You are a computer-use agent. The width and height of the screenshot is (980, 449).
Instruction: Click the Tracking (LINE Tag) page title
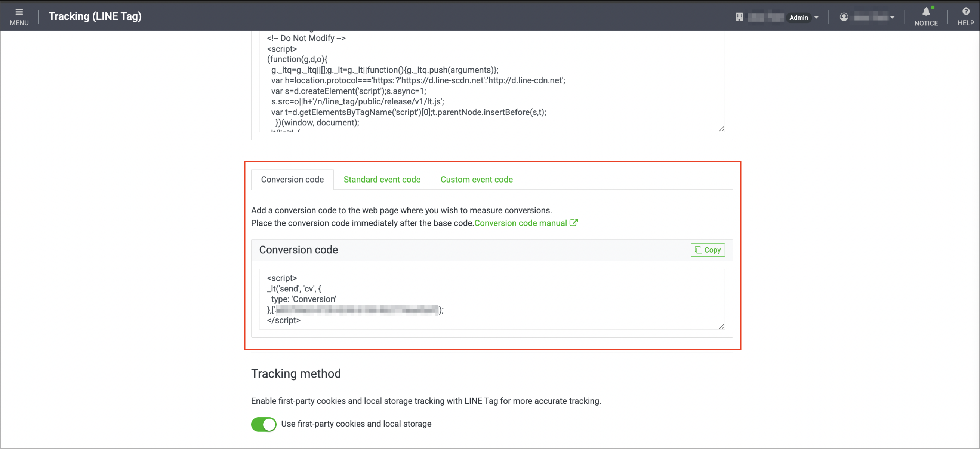95,16
